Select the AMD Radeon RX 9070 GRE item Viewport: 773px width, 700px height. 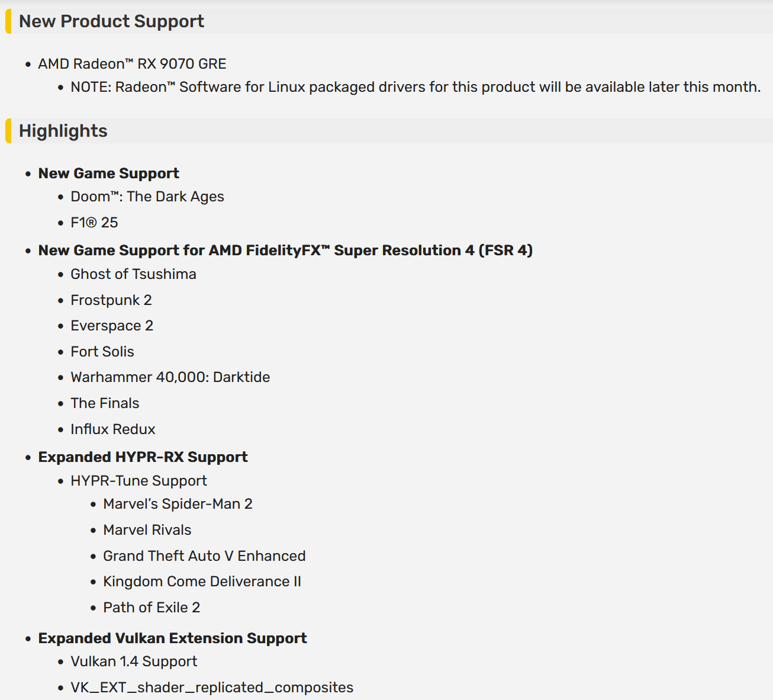pos(132,64)
